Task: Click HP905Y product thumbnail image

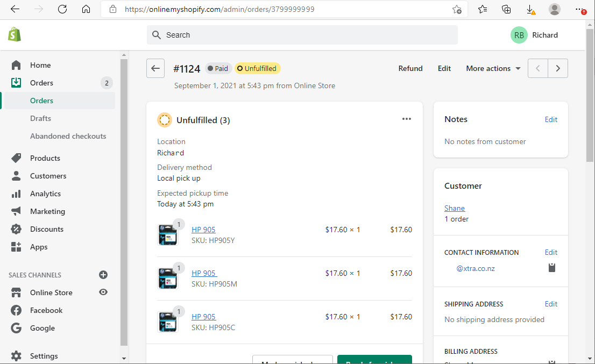Action: [168, 235]
